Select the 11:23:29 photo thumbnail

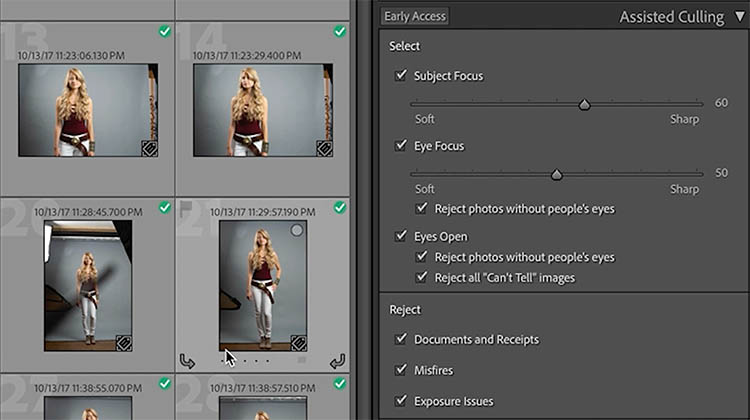[262, 110]
